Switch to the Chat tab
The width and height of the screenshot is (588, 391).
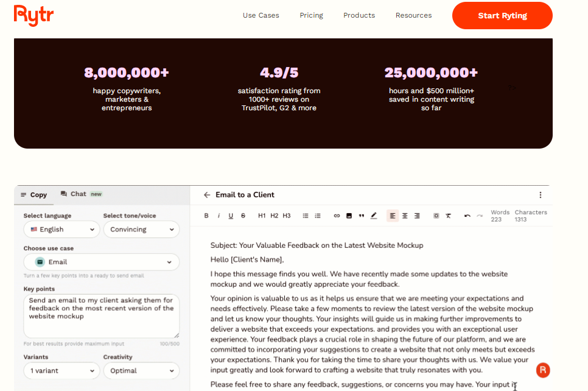(82, 194)
